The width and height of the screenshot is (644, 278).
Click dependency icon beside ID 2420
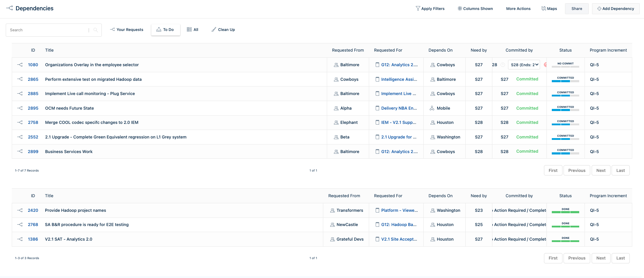coord(20,210)
